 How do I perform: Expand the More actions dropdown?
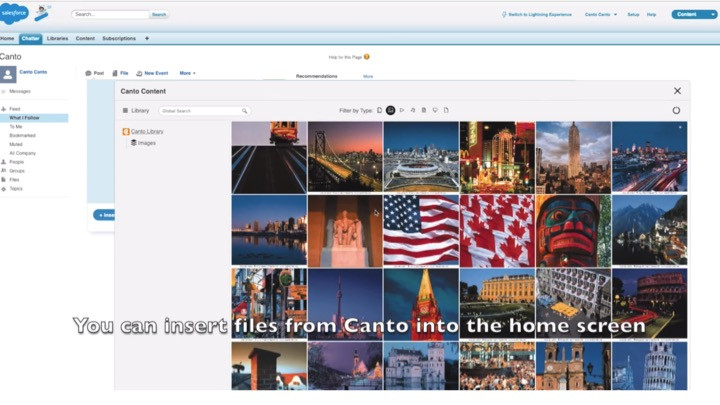coord(187,73)
